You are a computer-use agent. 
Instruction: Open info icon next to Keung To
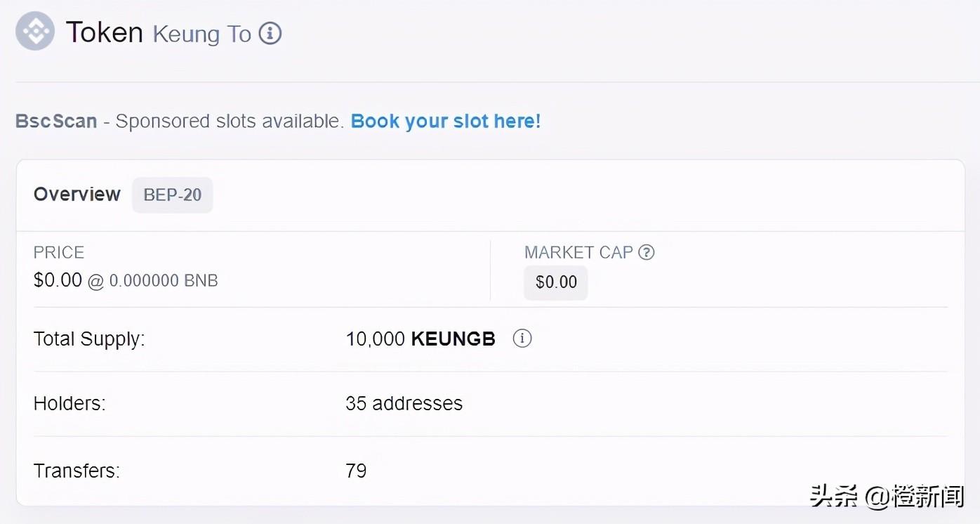[270, 33]
